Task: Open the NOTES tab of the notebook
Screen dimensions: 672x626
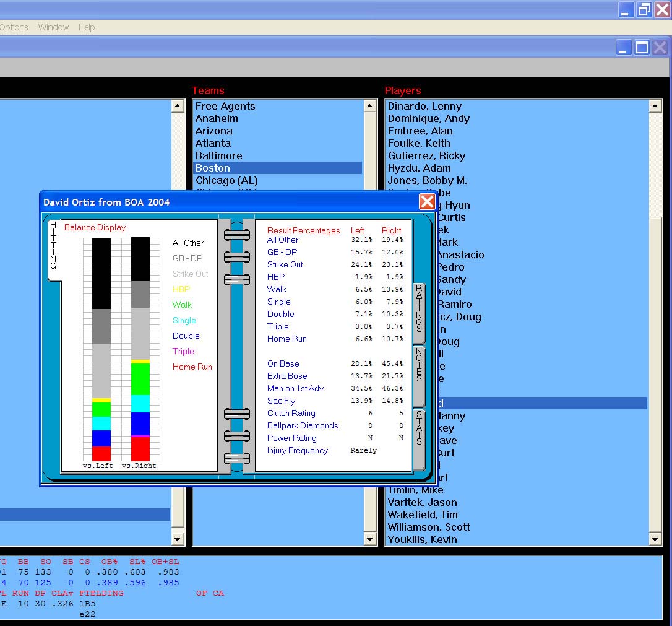Action: 419,376
